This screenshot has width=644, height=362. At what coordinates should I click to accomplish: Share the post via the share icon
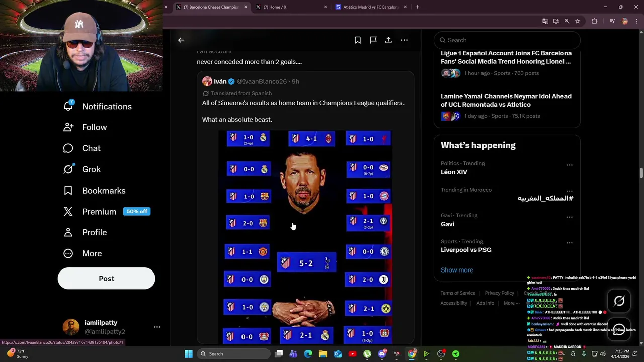pos(388,40)
